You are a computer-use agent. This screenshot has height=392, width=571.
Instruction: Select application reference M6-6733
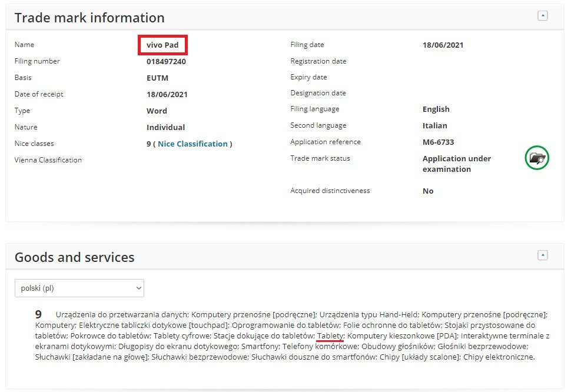pyautogui.click(x=438, y=142)
